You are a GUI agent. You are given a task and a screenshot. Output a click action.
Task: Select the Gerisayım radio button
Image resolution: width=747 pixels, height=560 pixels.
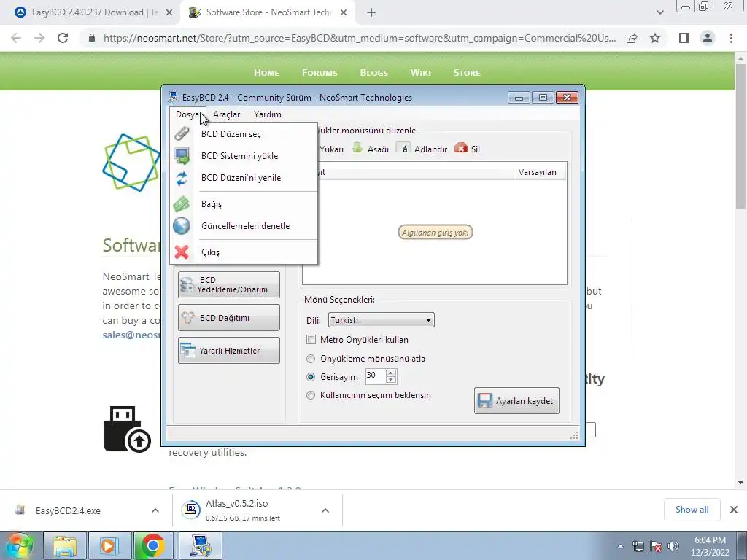(311, 377)
